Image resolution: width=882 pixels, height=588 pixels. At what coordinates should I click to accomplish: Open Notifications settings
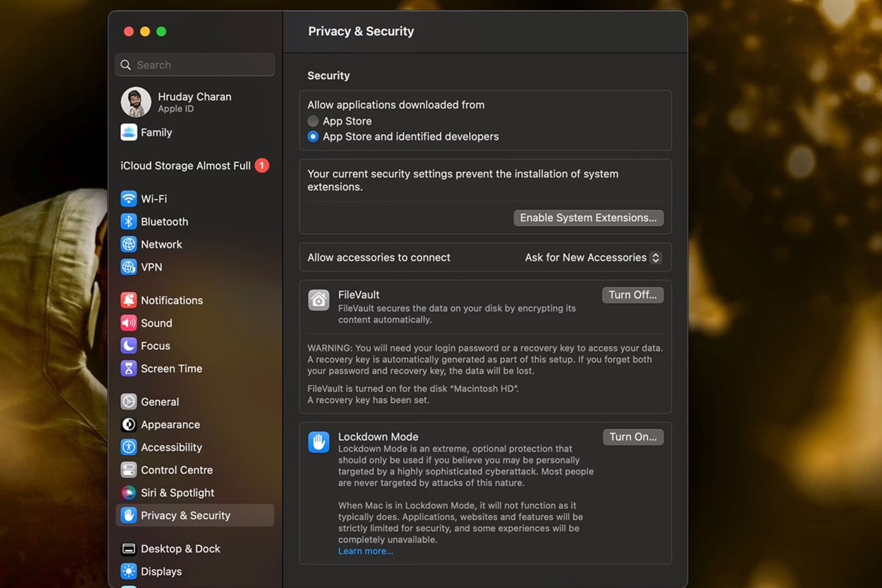(195, 300)
